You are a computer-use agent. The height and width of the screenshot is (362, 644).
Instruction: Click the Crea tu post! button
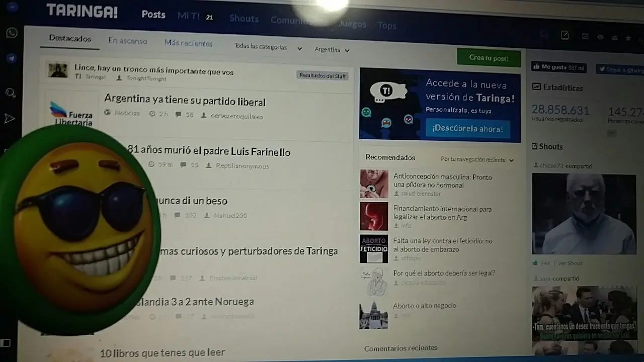coord(489,57)
